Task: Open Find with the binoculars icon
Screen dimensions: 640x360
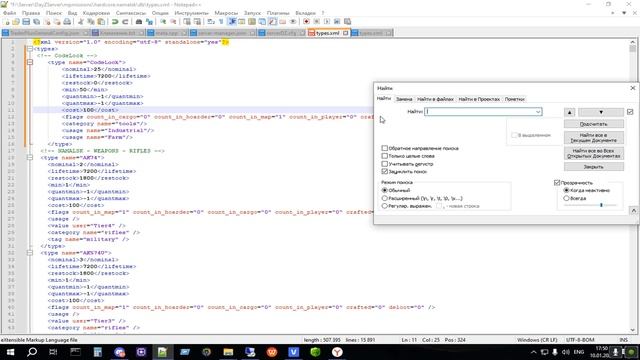Action: pyautogui.click(x=139, y=22)
